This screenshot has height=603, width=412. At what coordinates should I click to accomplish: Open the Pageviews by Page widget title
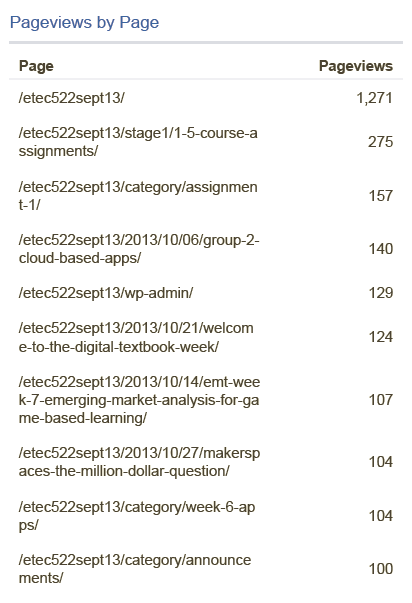point(84,23)
